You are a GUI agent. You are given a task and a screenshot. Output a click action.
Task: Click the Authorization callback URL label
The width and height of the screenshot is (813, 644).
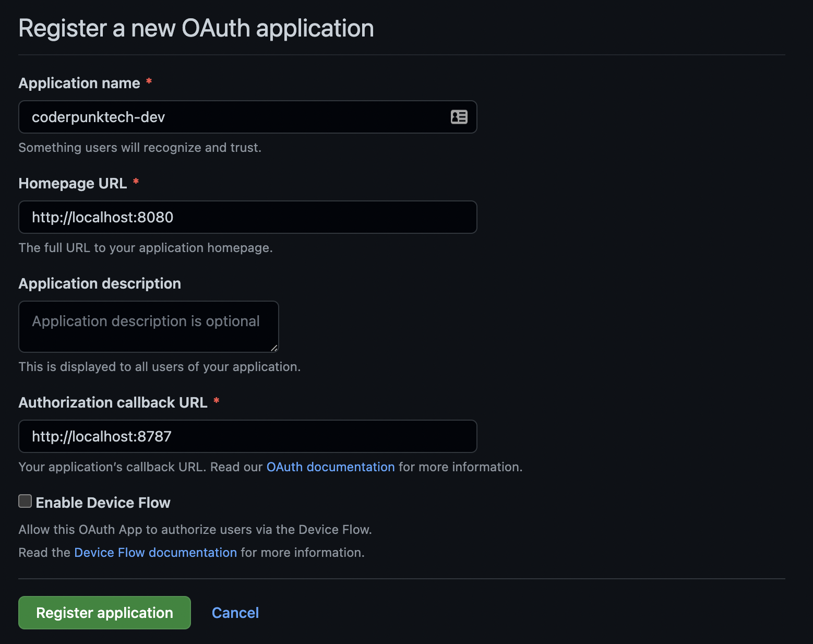point(113,402)
